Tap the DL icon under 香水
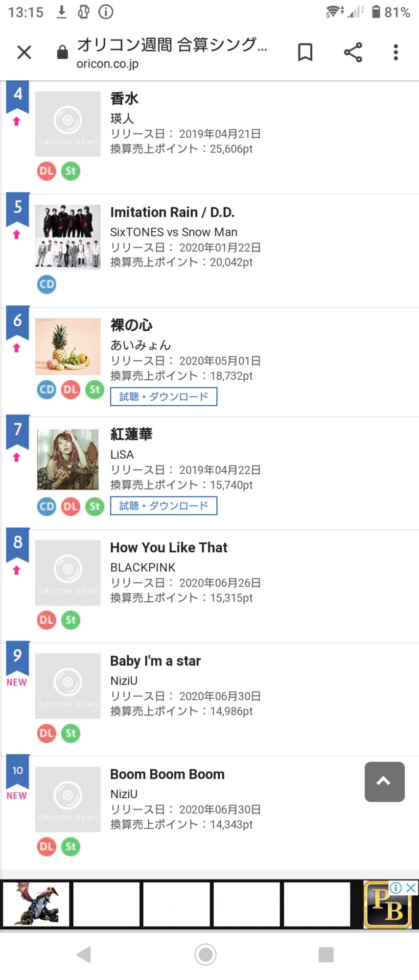 pos(47,171)
